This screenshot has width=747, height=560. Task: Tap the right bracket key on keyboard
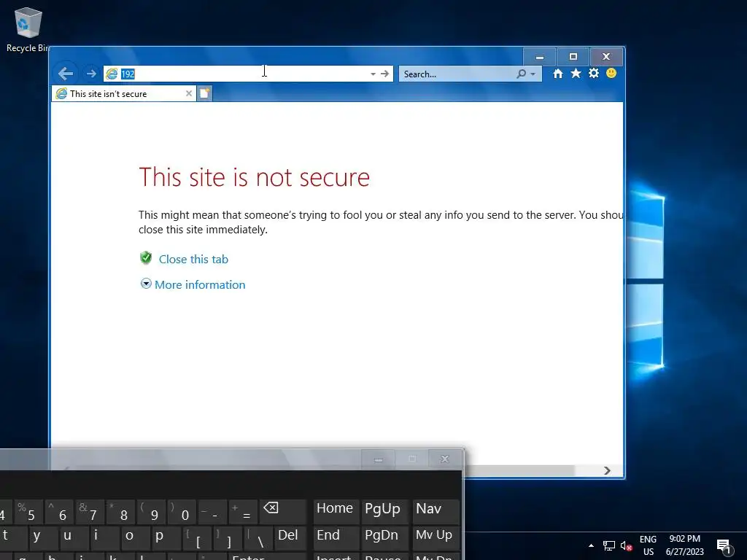228,537
